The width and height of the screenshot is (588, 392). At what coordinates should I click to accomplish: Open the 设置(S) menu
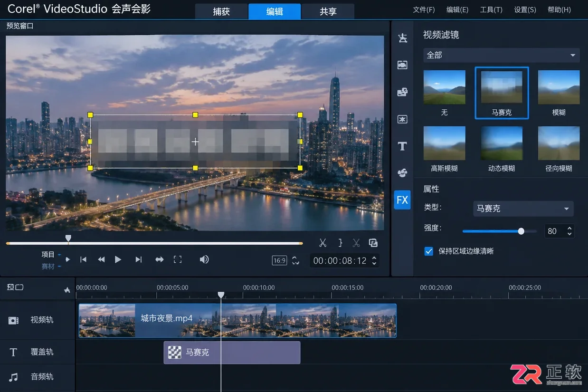coord(525,10)
